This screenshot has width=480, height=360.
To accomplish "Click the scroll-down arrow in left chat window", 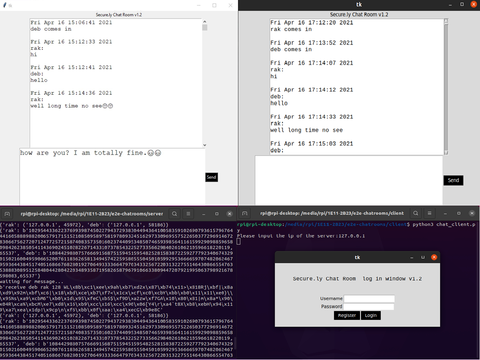I will (205, 145).
